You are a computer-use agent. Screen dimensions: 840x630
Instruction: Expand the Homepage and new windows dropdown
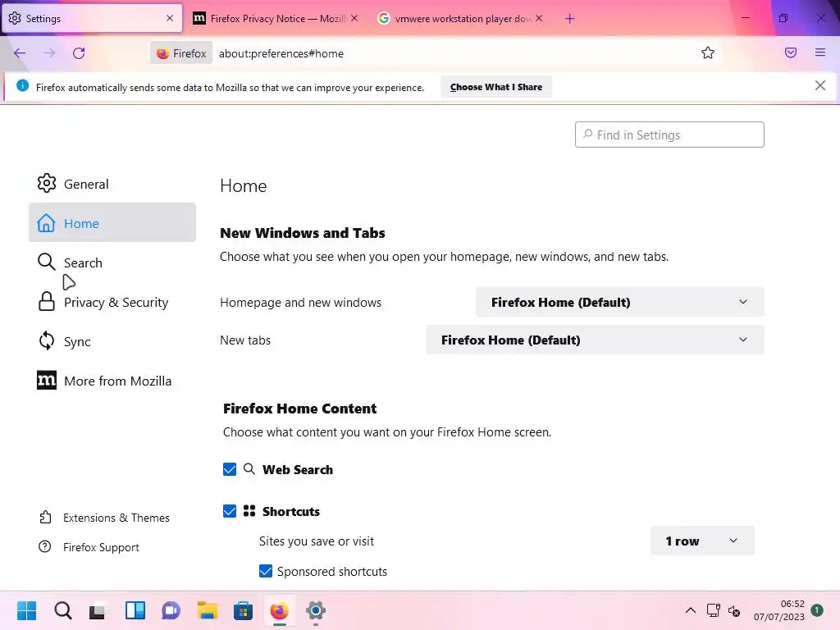click(620, 302)
